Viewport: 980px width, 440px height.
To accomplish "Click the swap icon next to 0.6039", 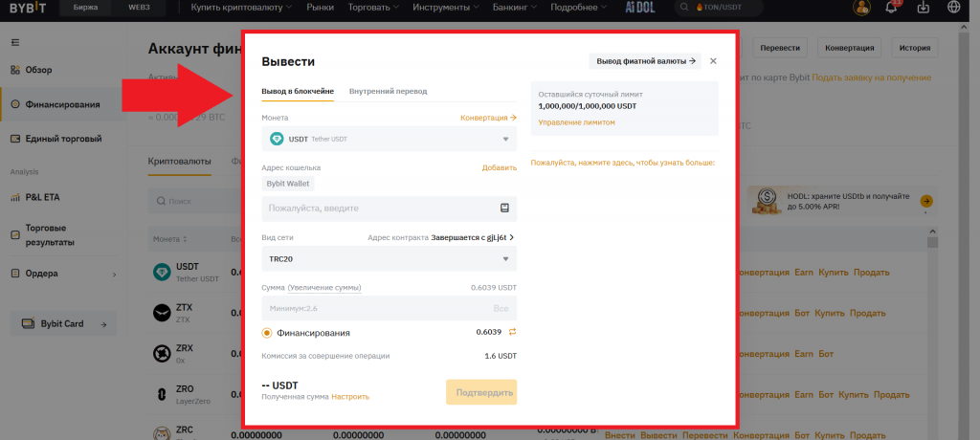I will 513,332.
